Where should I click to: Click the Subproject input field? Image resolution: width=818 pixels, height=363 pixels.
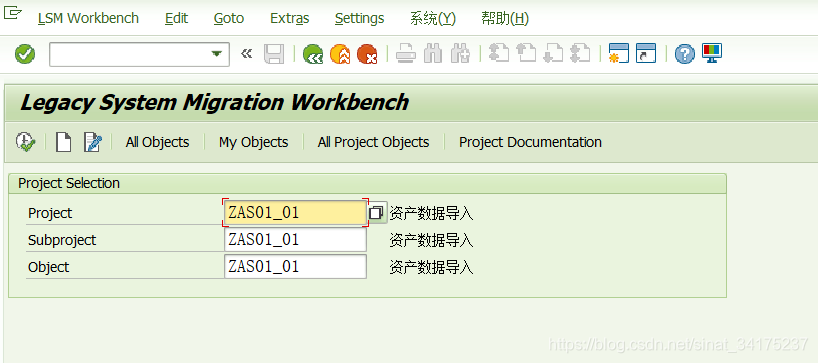pyautogui.click(x=295, y=240)
